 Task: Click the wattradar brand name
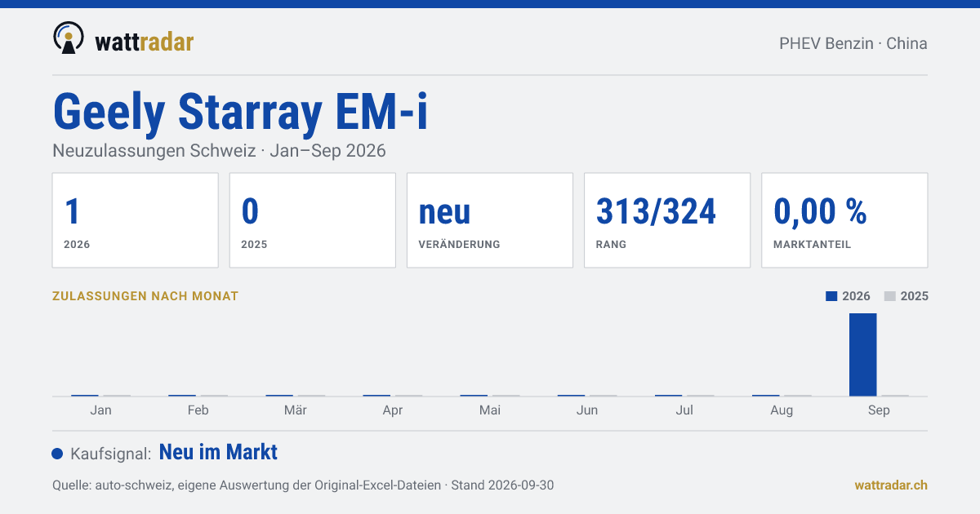point(145,42)
